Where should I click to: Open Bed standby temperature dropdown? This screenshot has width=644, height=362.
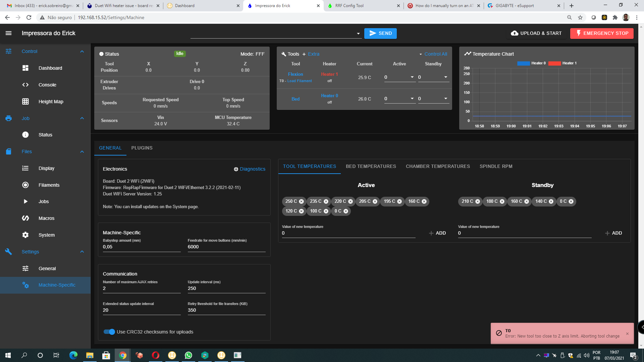[x=446, y=99]
